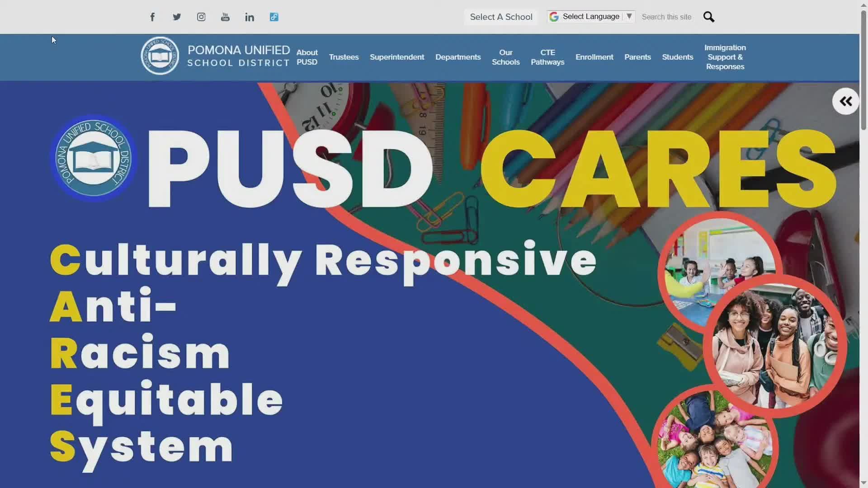Open the Departments menu
Image resolution: width=868 pixels, height=488 pixels.
458,57
